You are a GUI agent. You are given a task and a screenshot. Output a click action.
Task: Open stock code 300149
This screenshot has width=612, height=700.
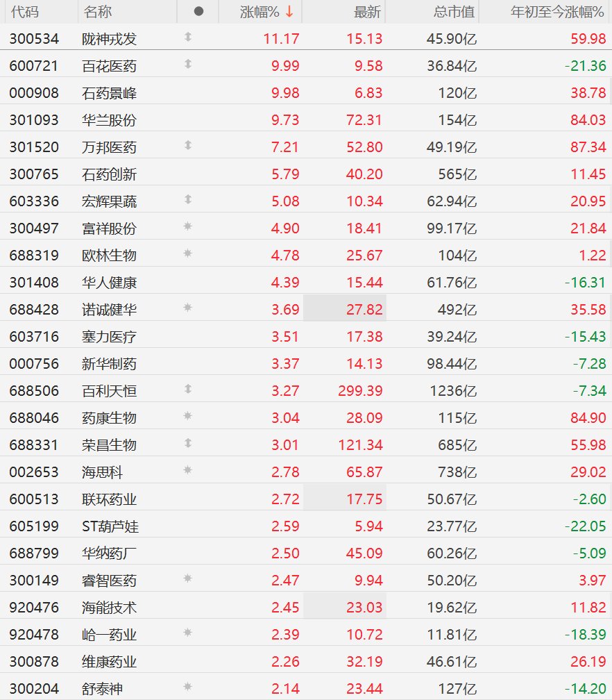34,581
